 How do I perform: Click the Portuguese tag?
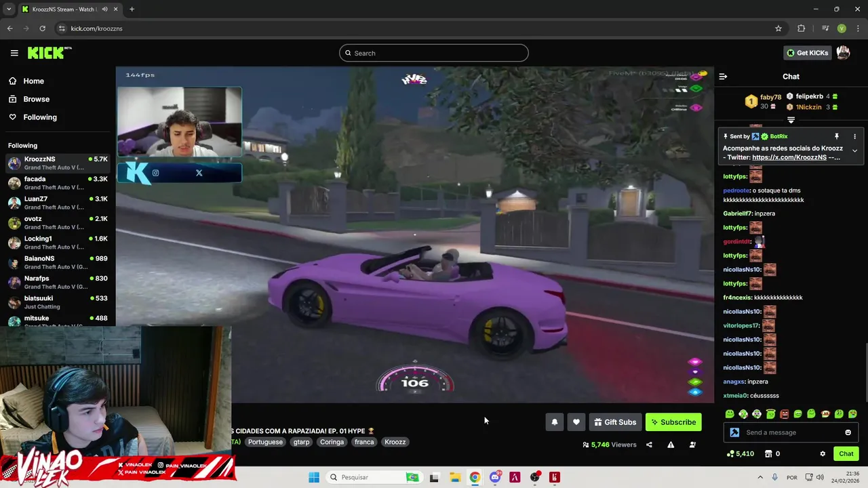[x=265, y=442]
